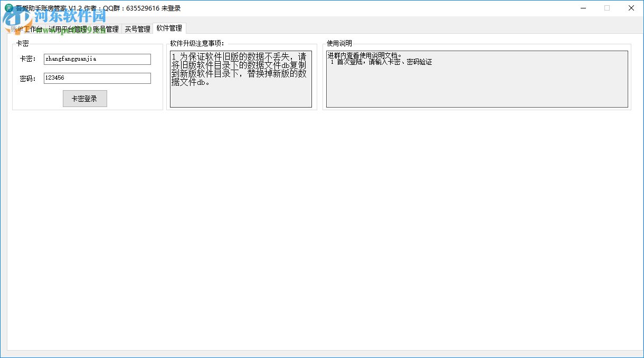Click the 未登录 status text in the title bar

tap(172, 8)
